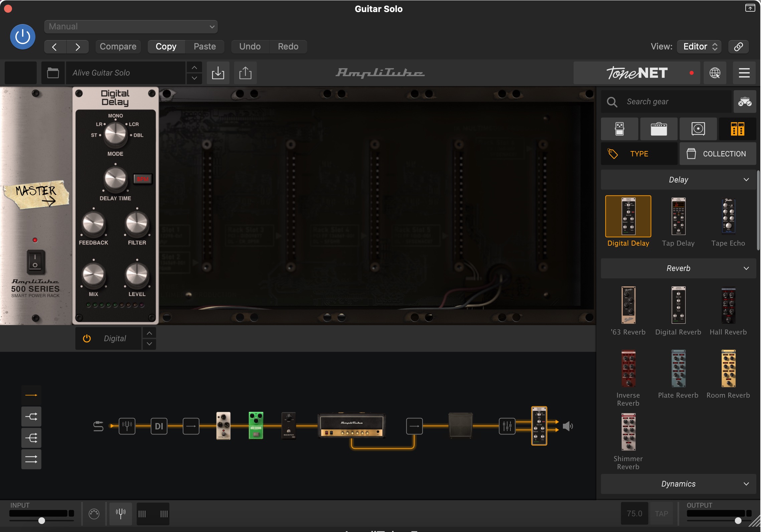Open the preset browser folder icon
Image resolution: width=761 pixels, height=532 pixels.
click(x=53, y=73)
